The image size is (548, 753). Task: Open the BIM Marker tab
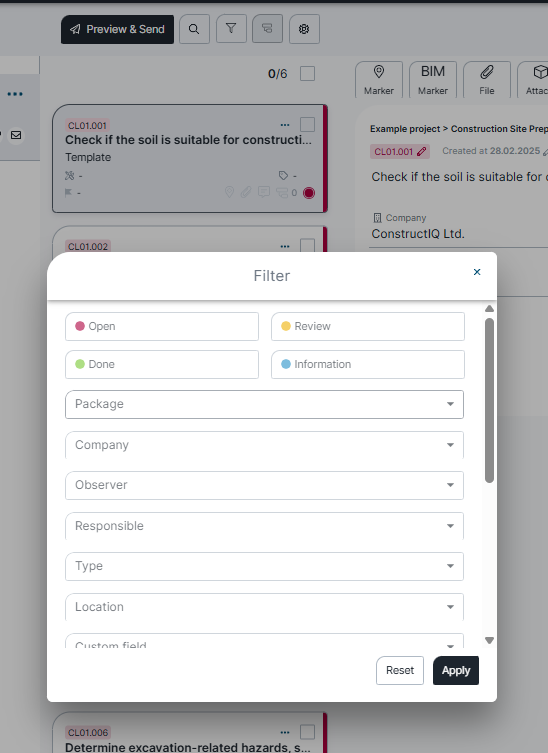[x=433, y=80]
